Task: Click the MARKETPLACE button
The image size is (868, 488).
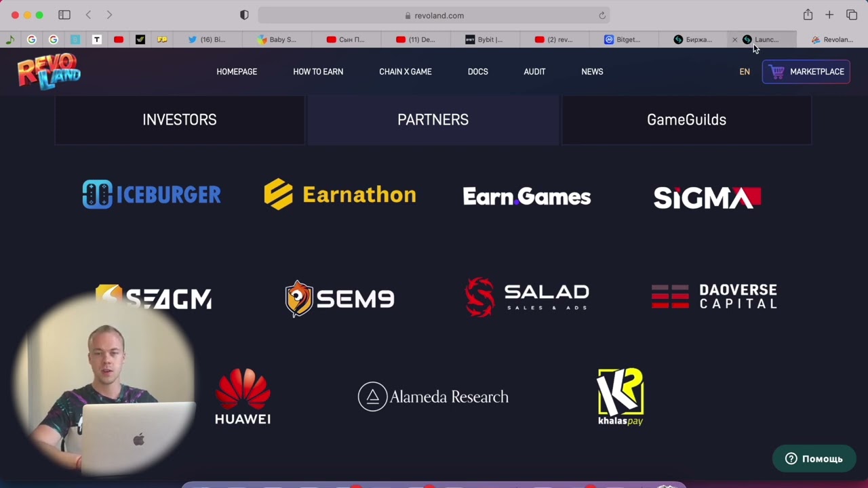Action: point(806,72)
